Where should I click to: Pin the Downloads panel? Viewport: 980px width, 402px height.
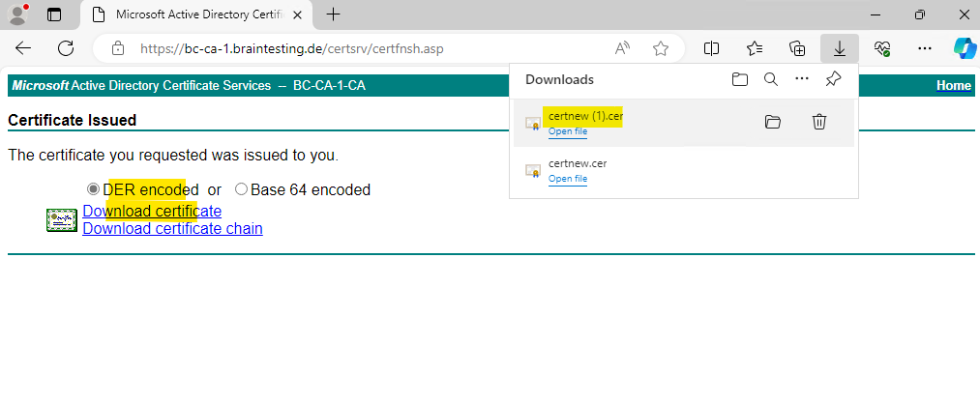833,79
